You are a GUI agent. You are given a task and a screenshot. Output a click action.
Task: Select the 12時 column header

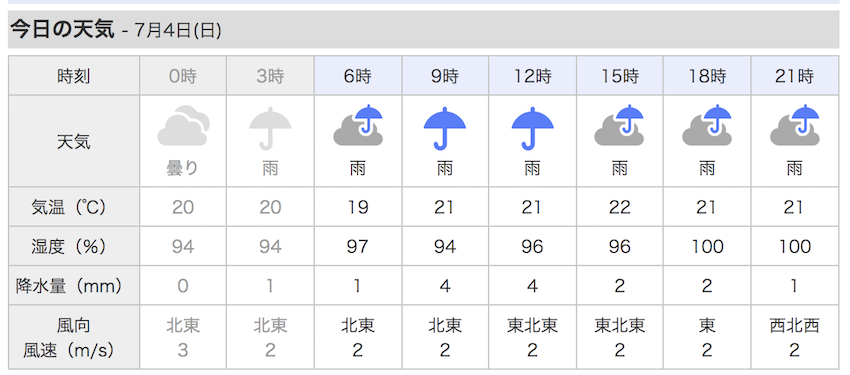click(x=532, y=76)
